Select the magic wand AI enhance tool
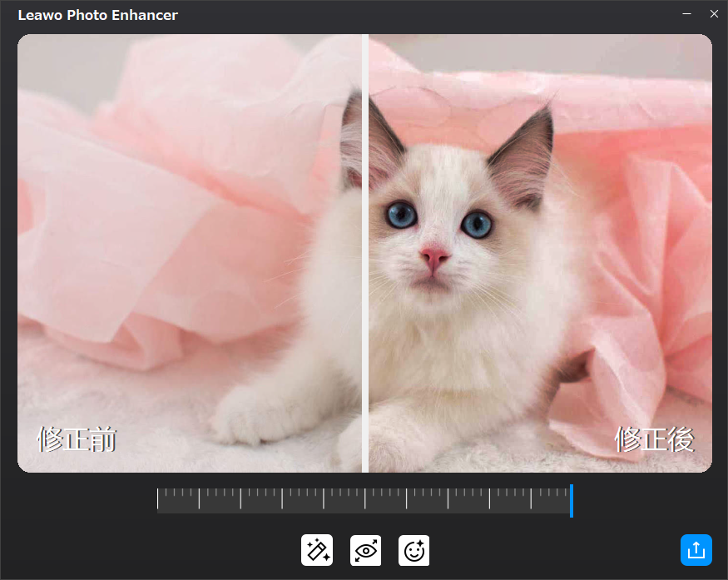The image size is (728, 580). click(x=317, y=550)
